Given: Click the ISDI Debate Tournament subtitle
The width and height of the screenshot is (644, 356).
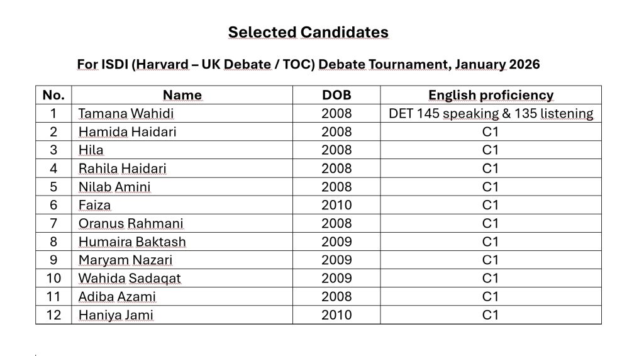Looking at the screenshot, I should coord(308,64).
